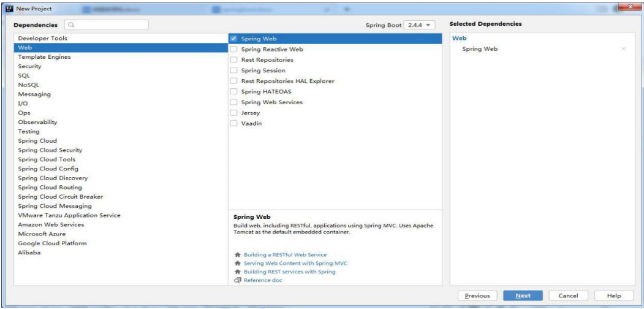Select the Spring Cloud Security category
Image resolution: width=644 pixels, height=309 pixels.
(121, 150)
